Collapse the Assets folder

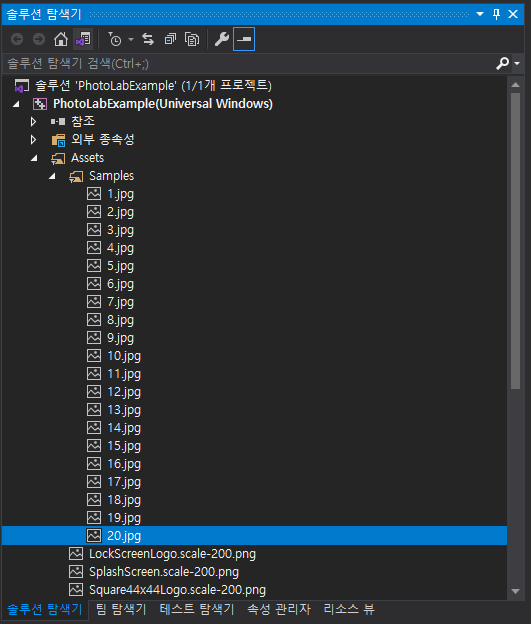pyautogui.click(x=34, y=158)
